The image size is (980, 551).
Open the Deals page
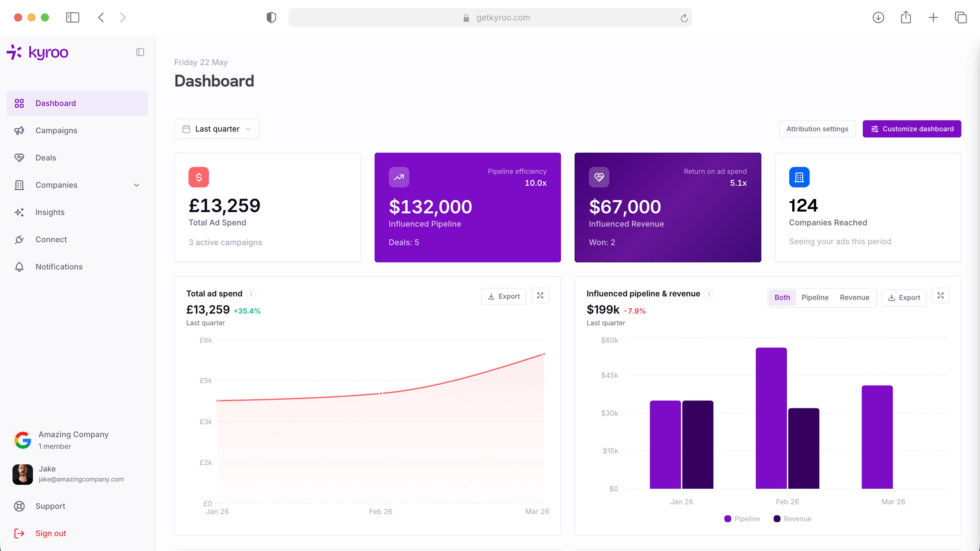click(x=77, y=158)
